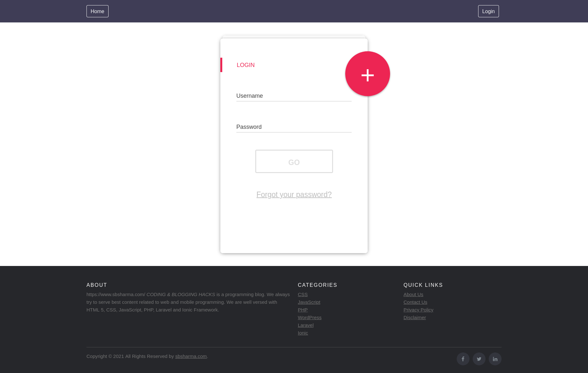This screenshot has width=588, height=373.
Task: Click the Twitter icon in the footer
Action: 479,359
